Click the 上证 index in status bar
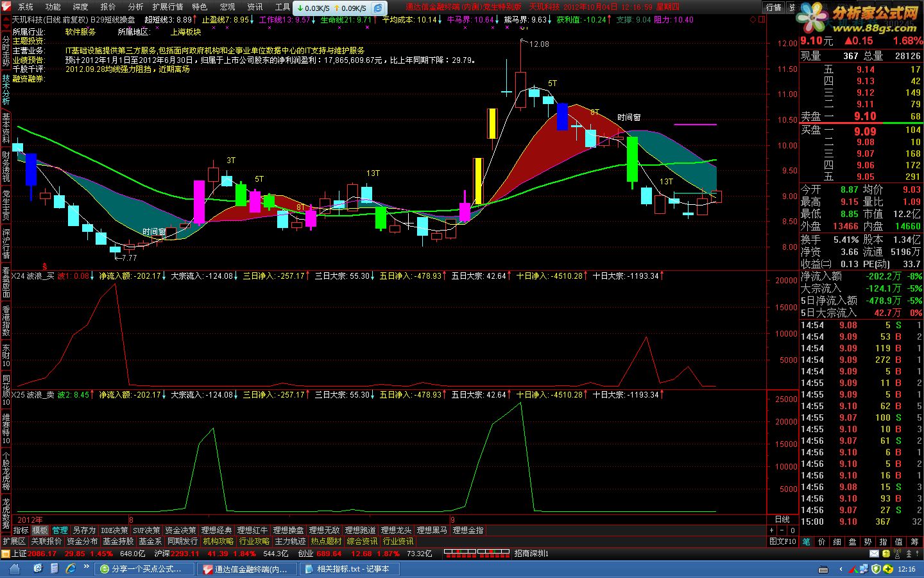This screenshot has width=924, height=578. coord(19,553)
